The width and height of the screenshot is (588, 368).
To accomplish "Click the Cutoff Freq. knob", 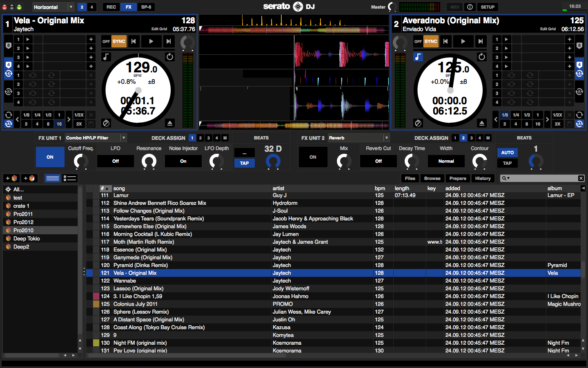I will coord(81,162).
